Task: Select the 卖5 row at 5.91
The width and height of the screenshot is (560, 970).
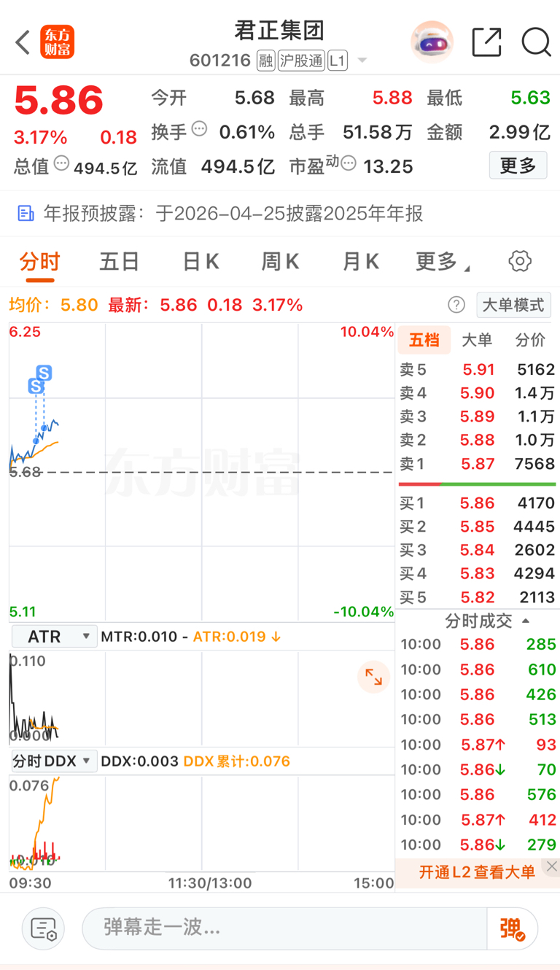Action: pyautogui.click(x=477, y=370)
